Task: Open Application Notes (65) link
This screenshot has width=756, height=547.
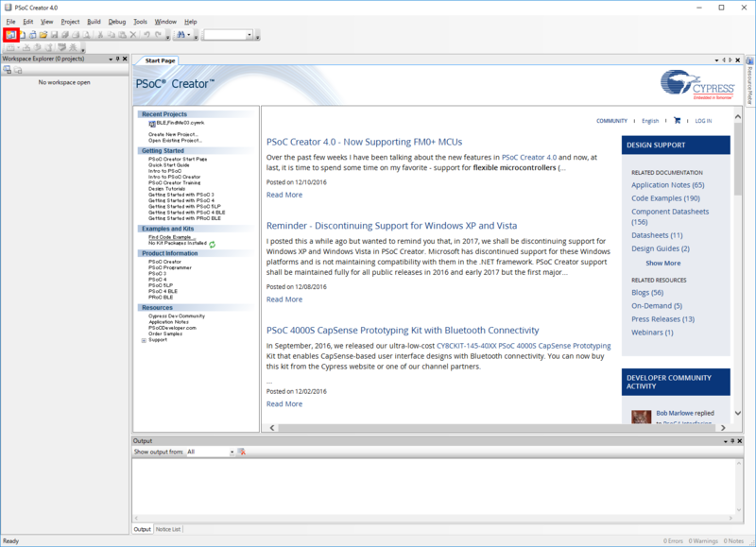Action: point(668,185)
